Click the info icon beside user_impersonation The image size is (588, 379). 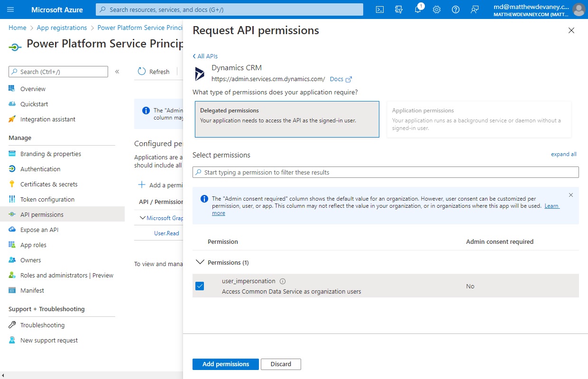pyautogui.click(x=283, y=281)
